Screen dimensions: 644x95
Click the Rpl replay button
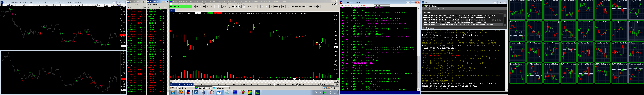pyautogui.click(x=272, y=7)
